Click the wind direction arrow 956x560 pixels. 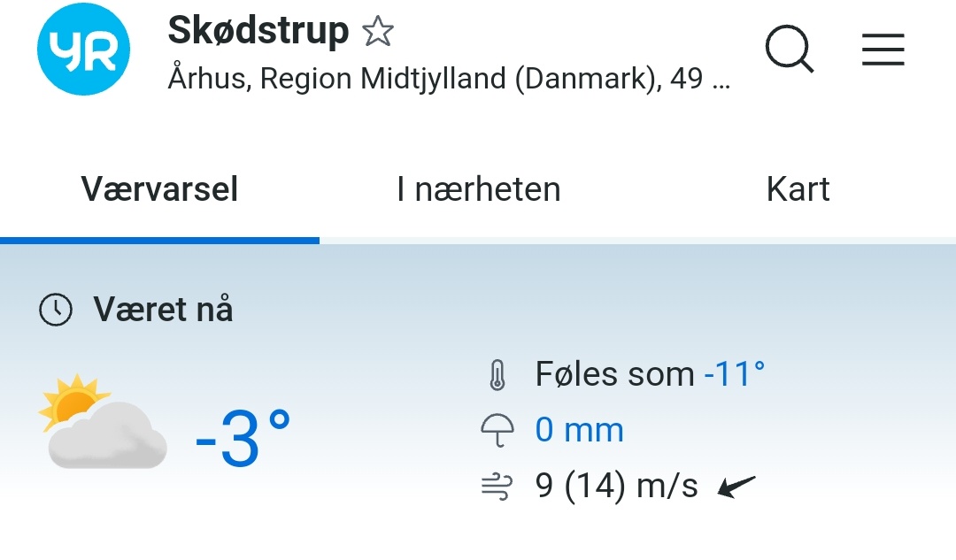[x=736, y=486]
